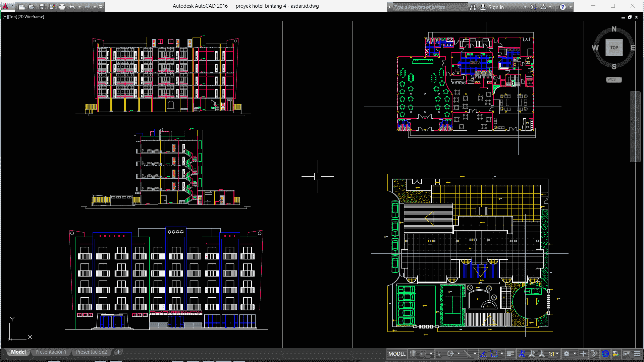Click the annotation scale icon beside 1:1
Screen dimensions: 644x362
tap(542, 354)
